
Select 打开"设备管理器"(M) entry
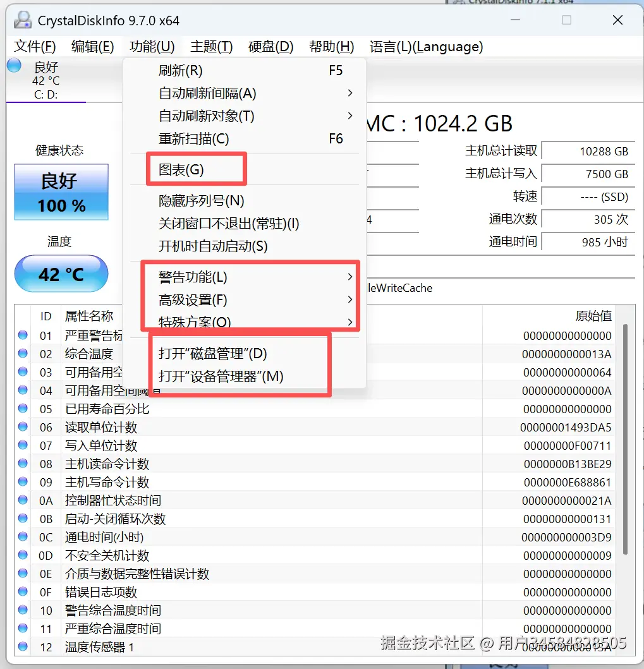click(x=244, y=377)
